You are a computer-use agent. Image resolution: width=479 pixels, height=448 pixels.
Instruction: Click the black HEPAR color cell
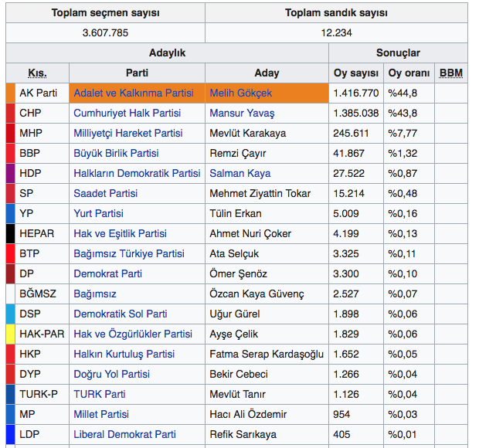click(10, 233)
